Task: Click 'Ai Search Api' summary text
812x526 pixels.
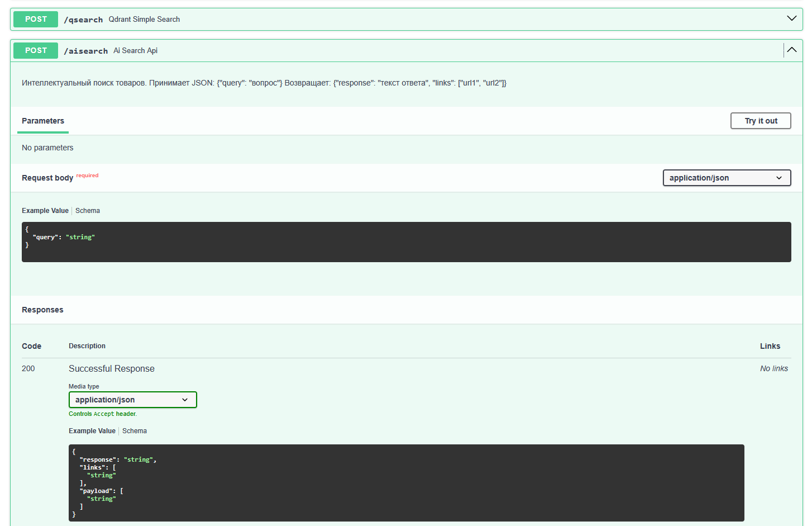Action: click(136, 50)
